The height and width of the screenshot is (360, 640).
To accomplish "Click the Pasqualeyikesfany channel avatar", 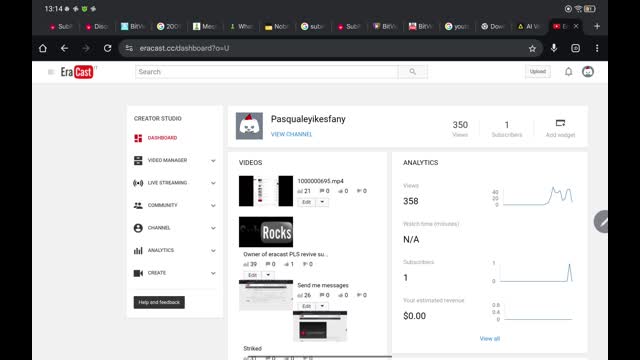I will coord(249,126).
